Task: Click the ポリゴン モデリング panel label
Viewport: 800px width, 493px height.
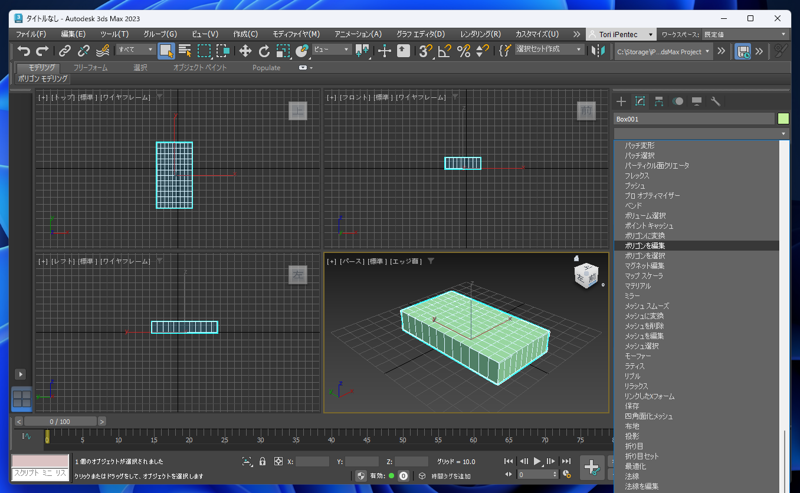Action: click(43, 79)
